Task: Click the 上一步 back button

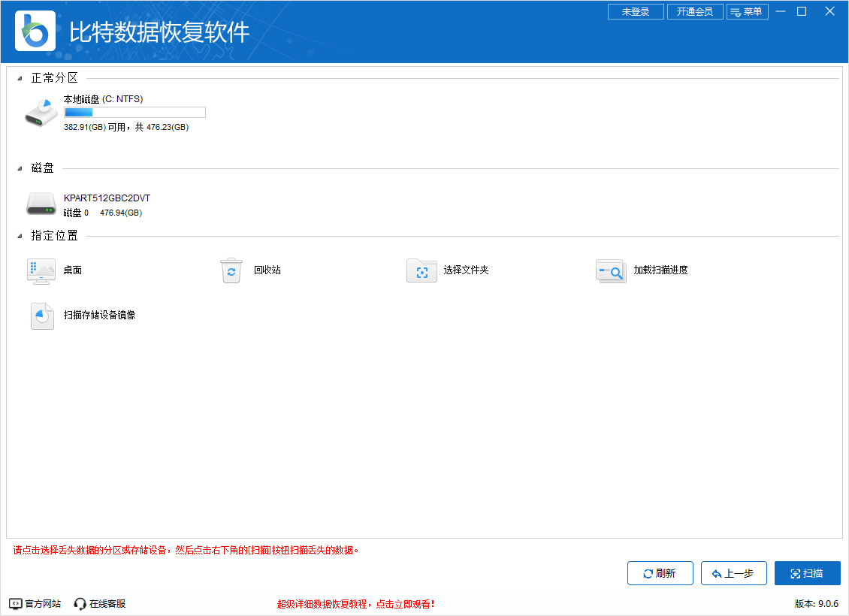Action: [x=733, y=573]
